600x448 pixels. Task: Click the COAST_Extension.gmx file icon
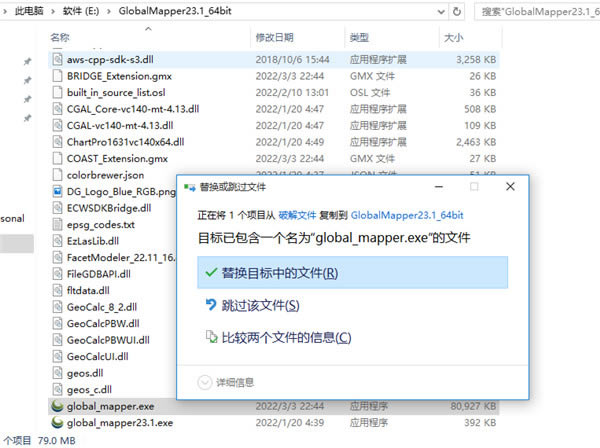[x=57, y=158]
